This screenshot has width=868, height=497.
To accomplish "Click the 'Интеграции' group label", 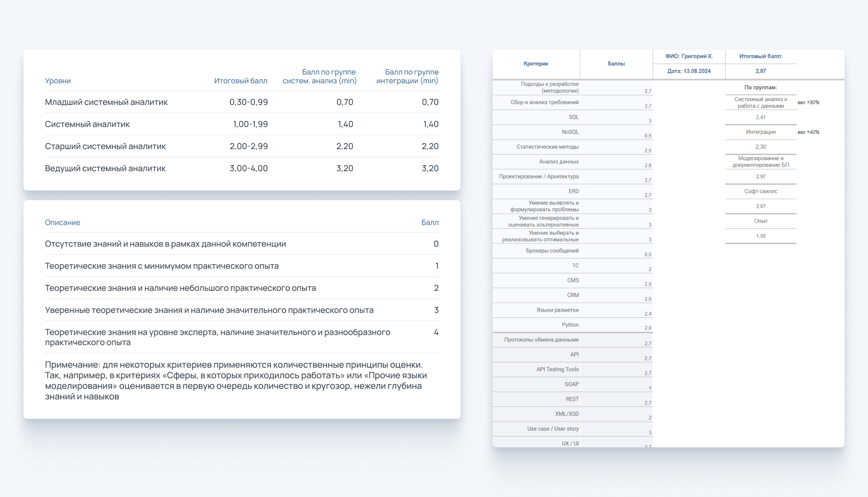I will coord(761,132).
